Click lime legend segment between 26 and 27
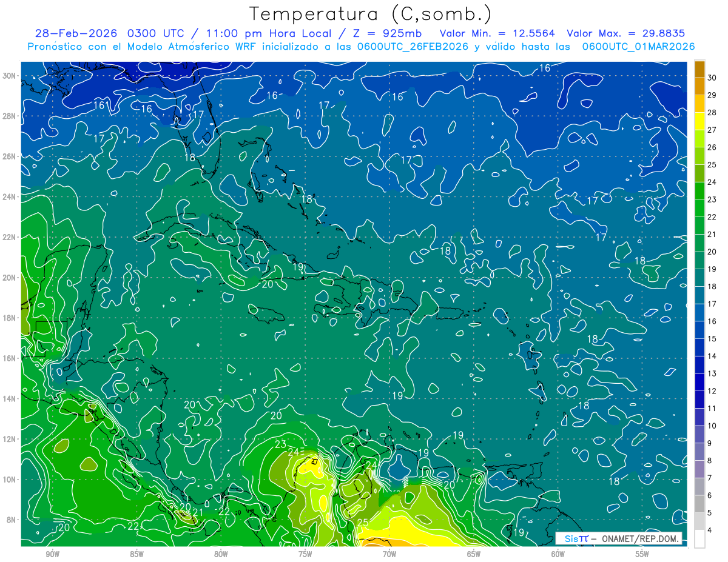This screenshot has height=562, width=728. click(699, 139)
